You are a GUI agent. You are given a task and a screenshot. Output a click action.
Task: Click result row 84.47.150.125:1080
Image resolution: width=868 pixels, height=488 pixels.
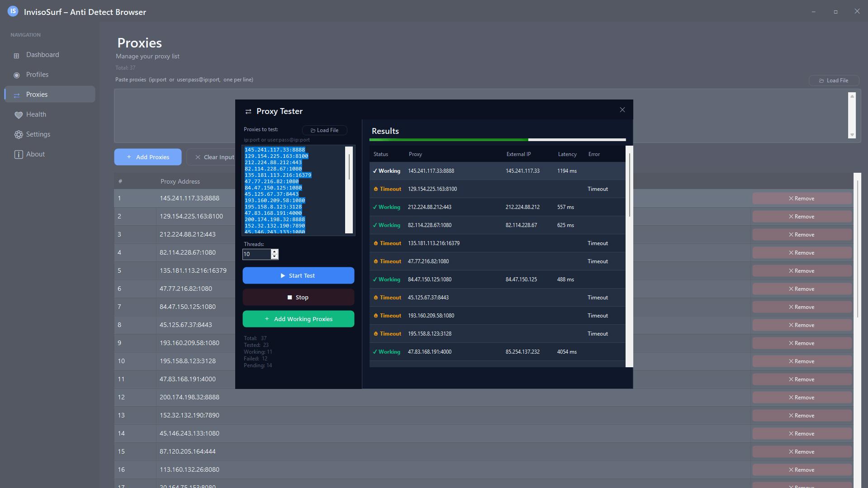click(x=498, y=280)
